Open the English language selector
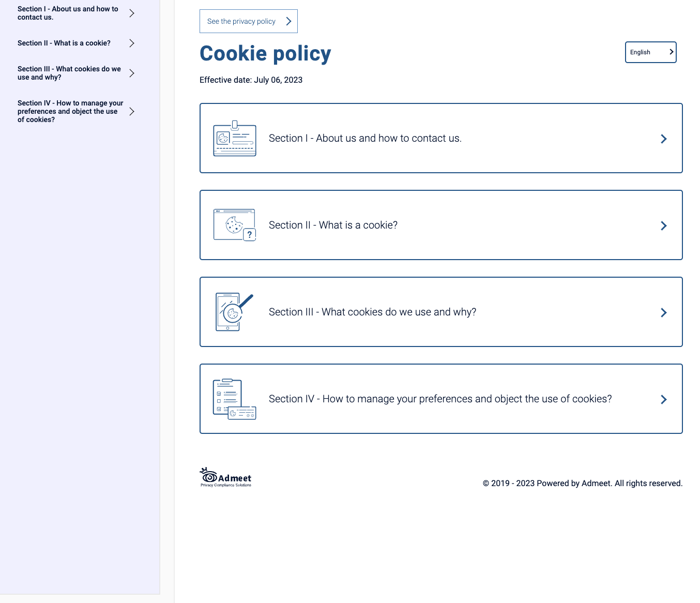This screenshot has width=700, height=603. [650, 52]
